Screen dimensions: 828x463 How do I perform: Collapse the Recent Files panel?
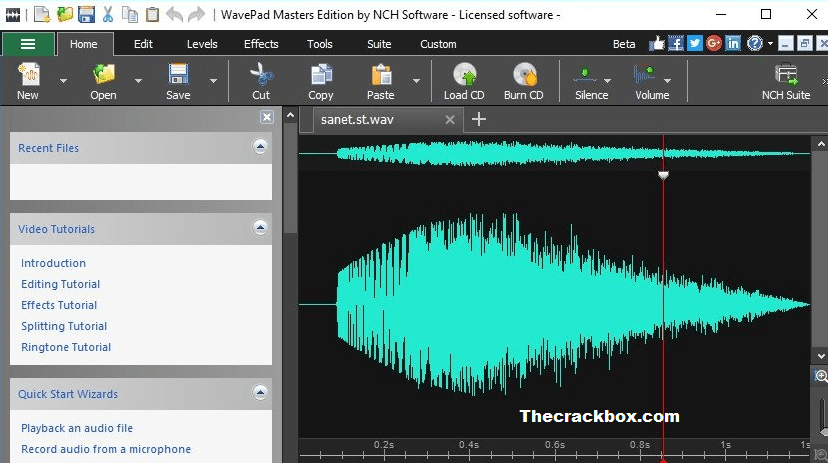point(260,147)
